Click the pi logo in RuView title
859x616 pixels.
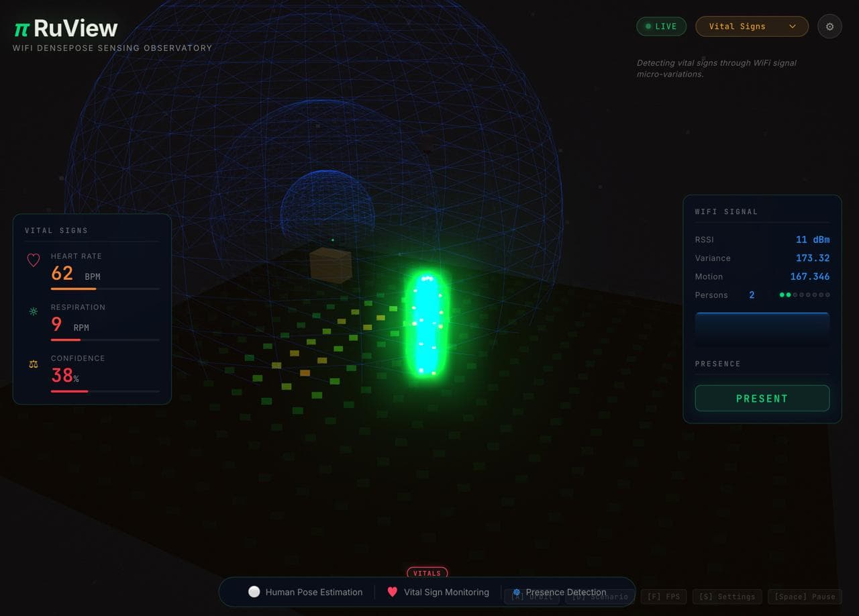click(x=21, y=29)
